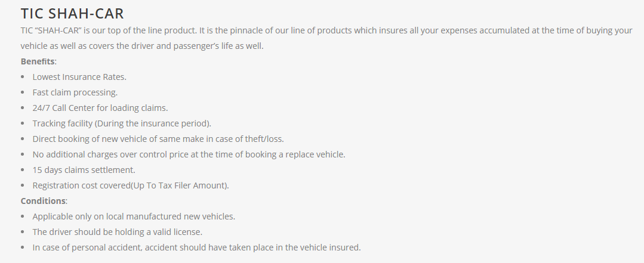
Task: Click bullet dot before Applicable only line
Action: [x=23, y=216]
